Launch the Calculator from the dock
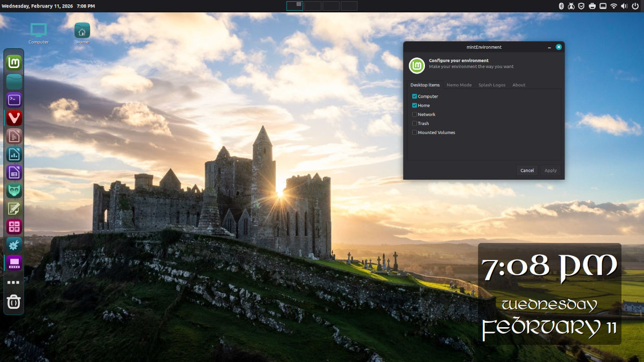 (x=14, y=226)
